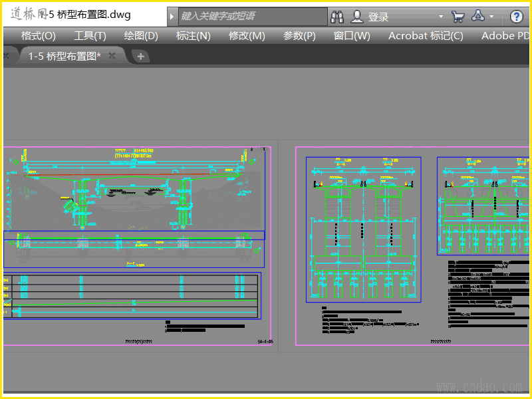This screenshot has width=532, height=399.
Task: Click the Autodesk A360 triangle icon
Action: tap(478, 15)
